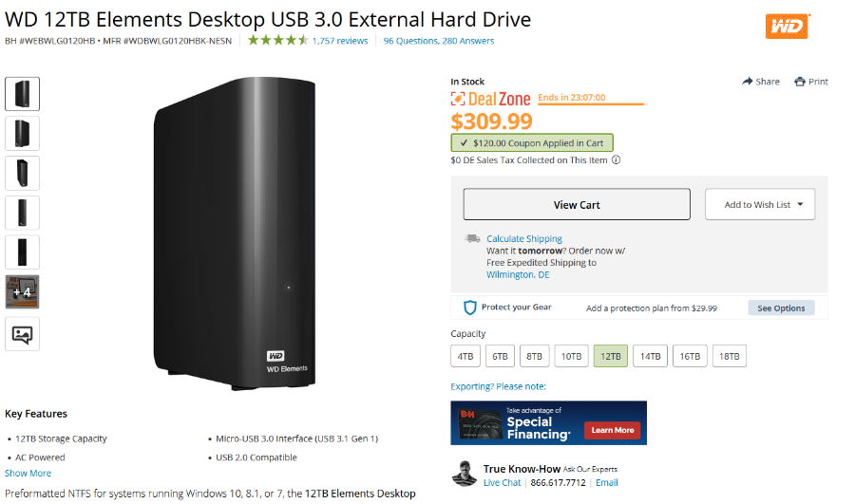Click the shipping truck icon

pos(471,238)
